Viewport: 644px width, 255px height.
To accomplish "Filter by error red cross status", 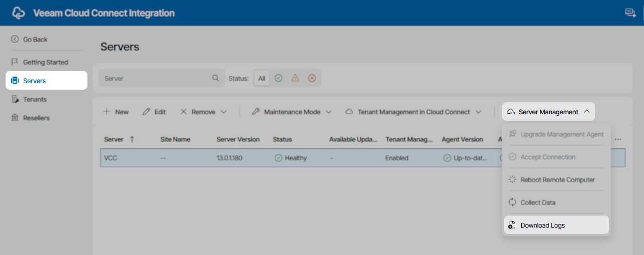I will pyautogui.click(x=312, y=78).
